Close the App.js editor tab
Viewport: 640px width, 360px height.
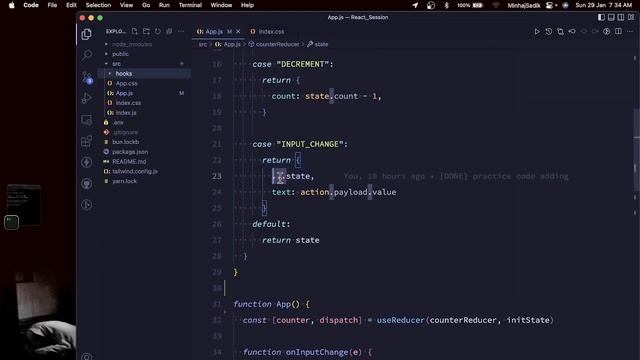click(x=238, y=31)
